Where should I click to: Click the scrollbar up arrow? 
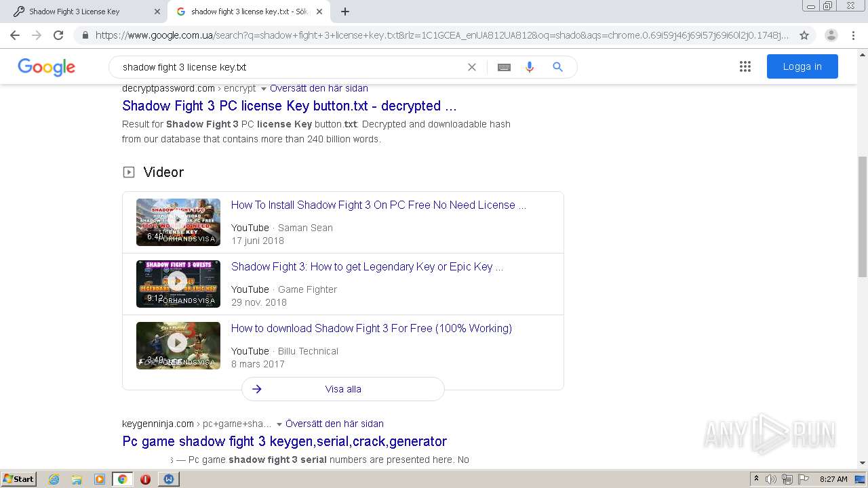pos(863,54)
